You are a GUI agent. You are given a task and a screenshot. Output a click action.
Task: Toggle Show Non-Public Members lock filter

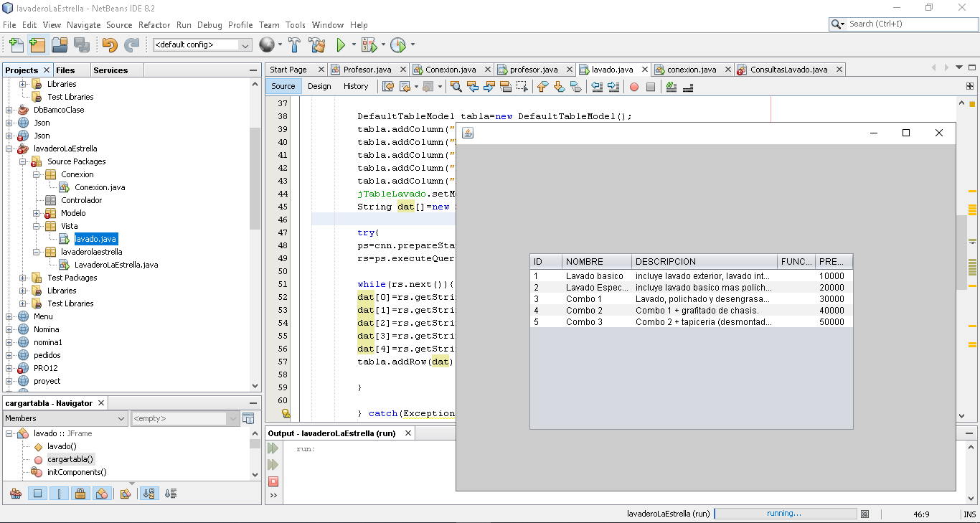pos(80,494)
